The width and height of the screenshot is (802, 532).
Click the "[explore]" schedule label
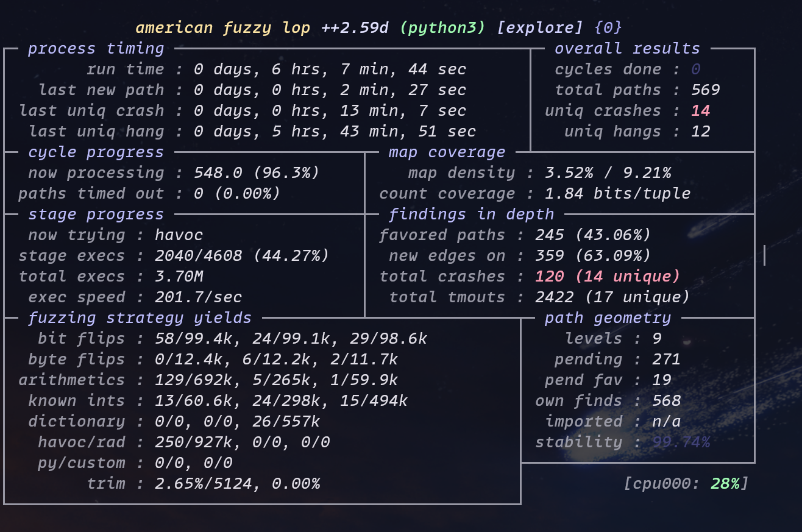pyautogui.click(x=540, y=28)
